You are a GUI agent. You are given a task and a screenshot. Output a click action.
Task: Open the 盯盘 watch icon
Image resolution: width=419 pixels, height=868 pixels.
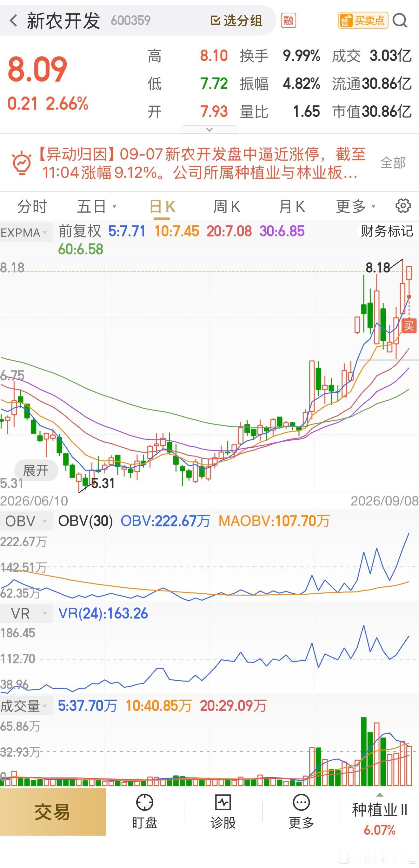[145, 811]
